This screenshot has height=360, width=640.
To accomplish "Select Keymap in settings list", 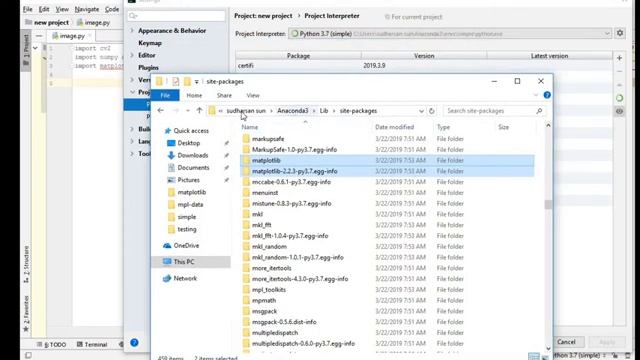I will 150,43.
